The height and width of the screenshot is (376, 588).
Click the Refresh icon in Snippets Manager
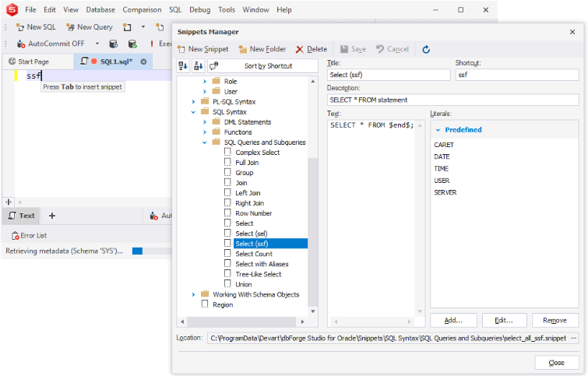[426, 50]
